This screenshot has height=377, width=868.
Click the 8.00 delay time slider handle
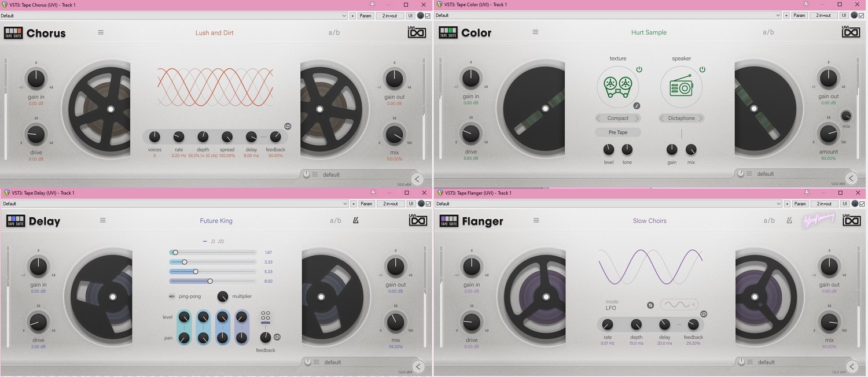point(210,281)
